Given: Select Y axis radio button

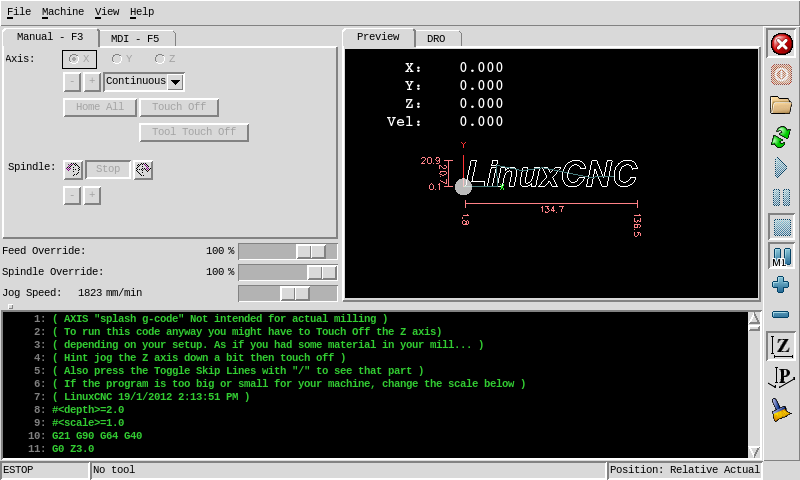Looking at the screenshot, I should [x=122, y=59].
